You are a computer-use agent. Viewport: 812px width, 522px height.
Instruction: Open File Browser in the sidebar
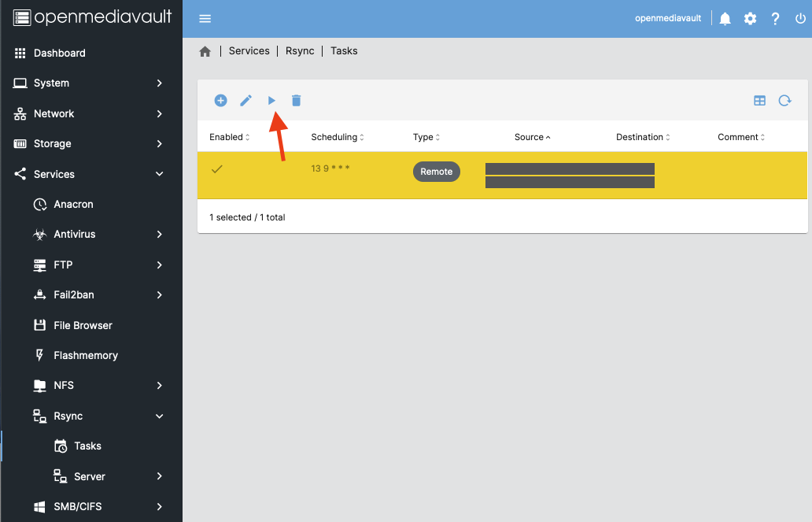83,326
